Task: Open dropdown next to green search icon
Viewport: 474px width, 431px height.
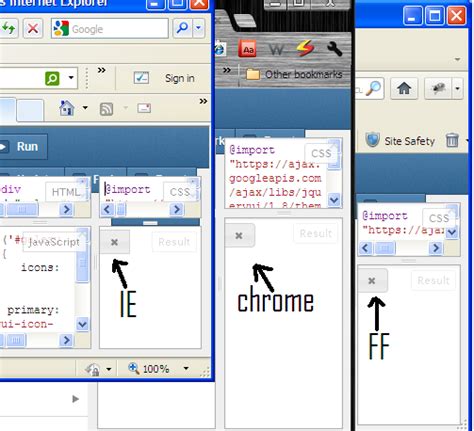Action: (71, 78)
